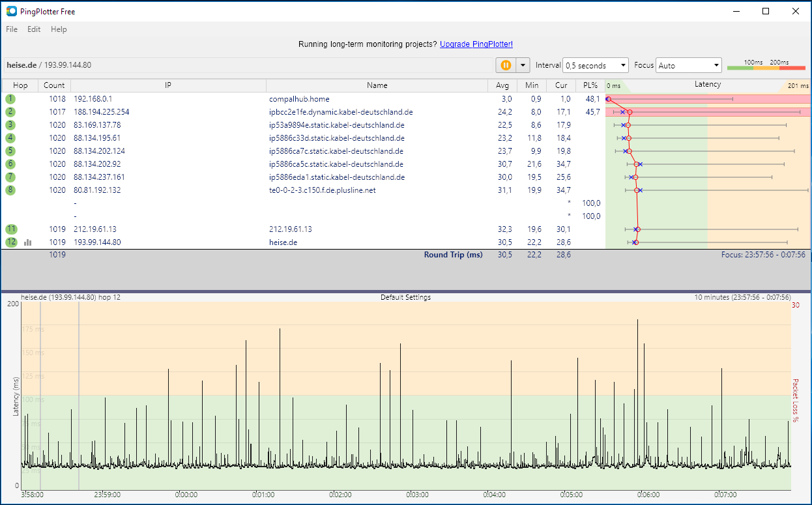Viewport: 812px width, 505px height.
Task: Select the heise.de row for hop 12
Action: click(284, 242)
